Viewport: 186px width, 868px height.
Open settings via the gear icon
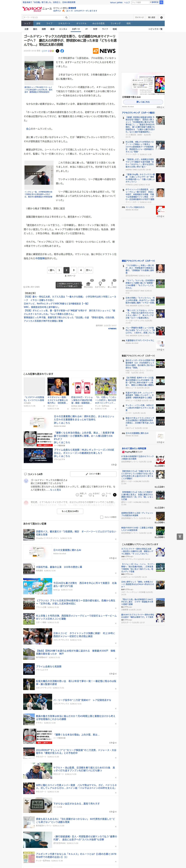pos(161,17)
